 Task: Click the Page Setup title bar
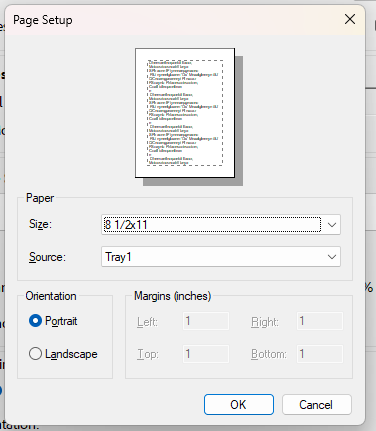click(x=173, y=20)
